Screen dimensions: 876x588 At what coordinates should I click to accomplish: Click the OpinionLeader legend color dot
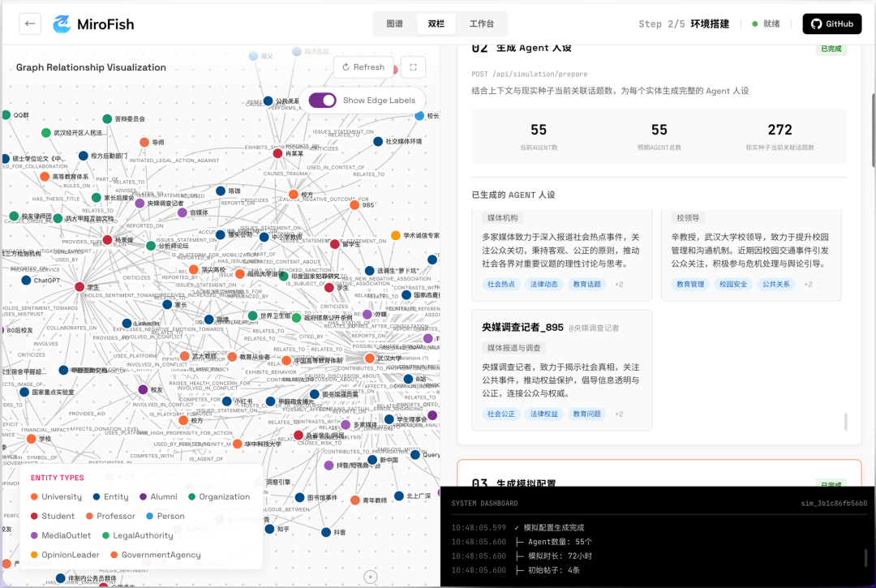pyautogui.click(x=34, y=555)
